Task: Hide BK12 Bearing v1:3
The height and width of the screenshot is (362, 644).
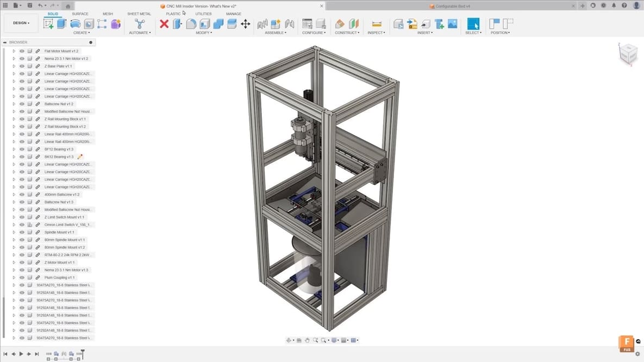Action: [22, 157]
